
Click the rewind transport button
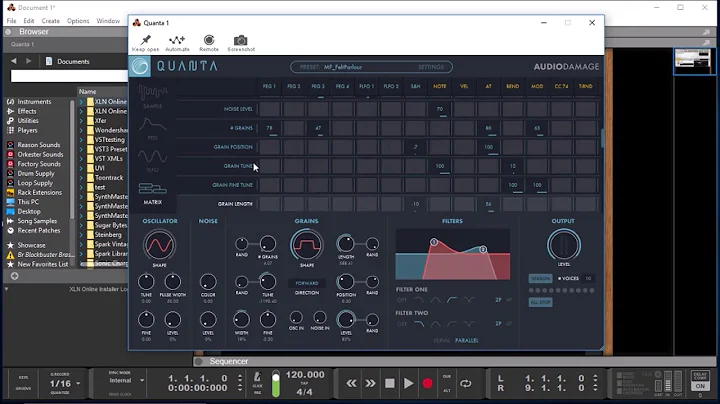(x=352, y=383)
